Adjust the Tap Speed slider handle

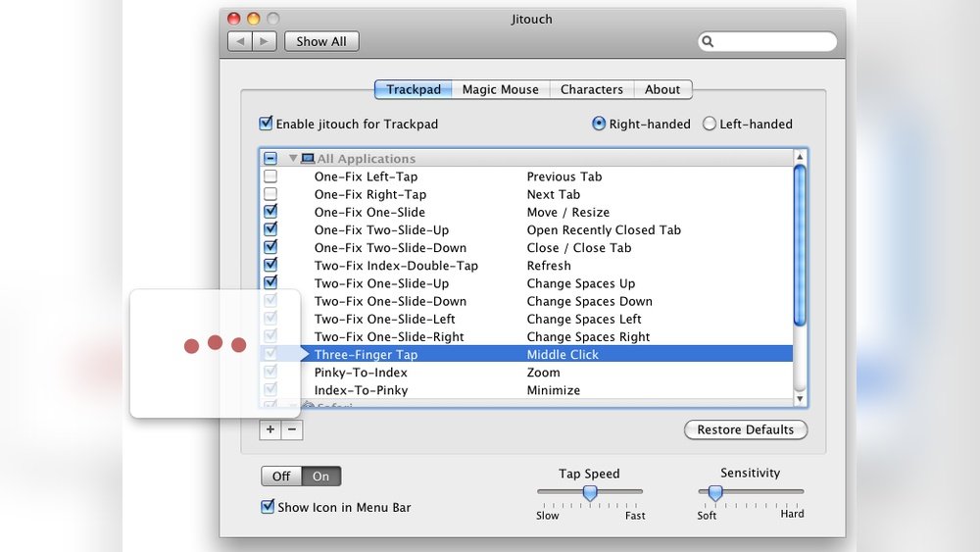[x=589, y=493]
